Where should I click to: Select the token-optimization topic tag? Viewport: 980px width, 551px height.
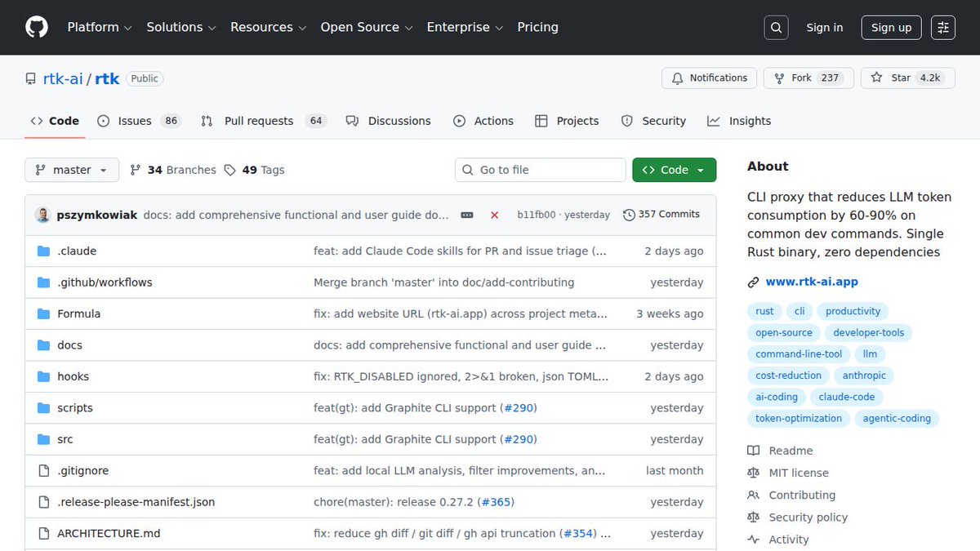[799, 418]
